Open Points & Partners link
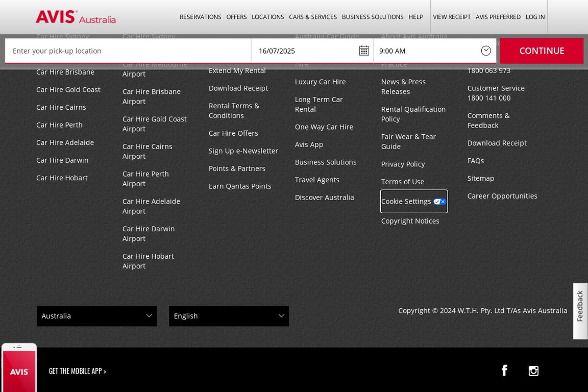The width and height of the screenshot is (588, 392). click(237, 168)
